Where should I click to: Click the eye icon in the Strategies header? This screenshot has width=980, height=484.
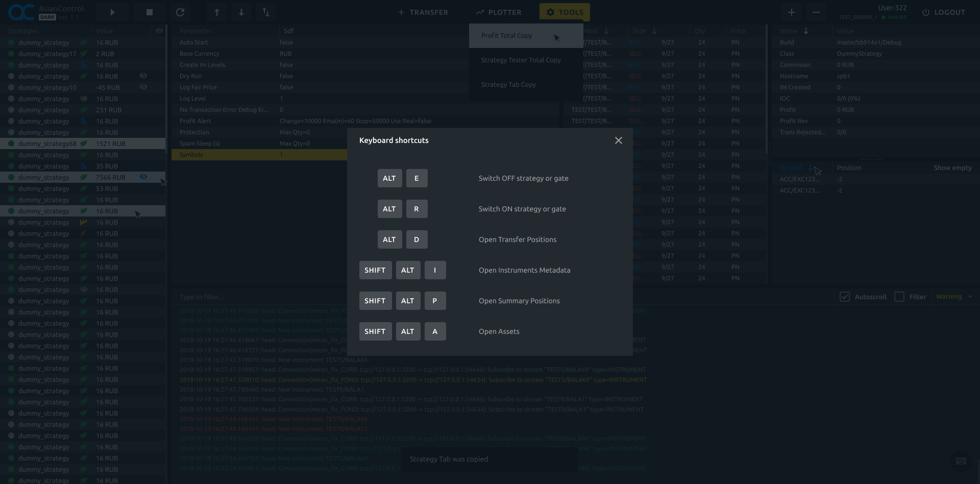159,31
